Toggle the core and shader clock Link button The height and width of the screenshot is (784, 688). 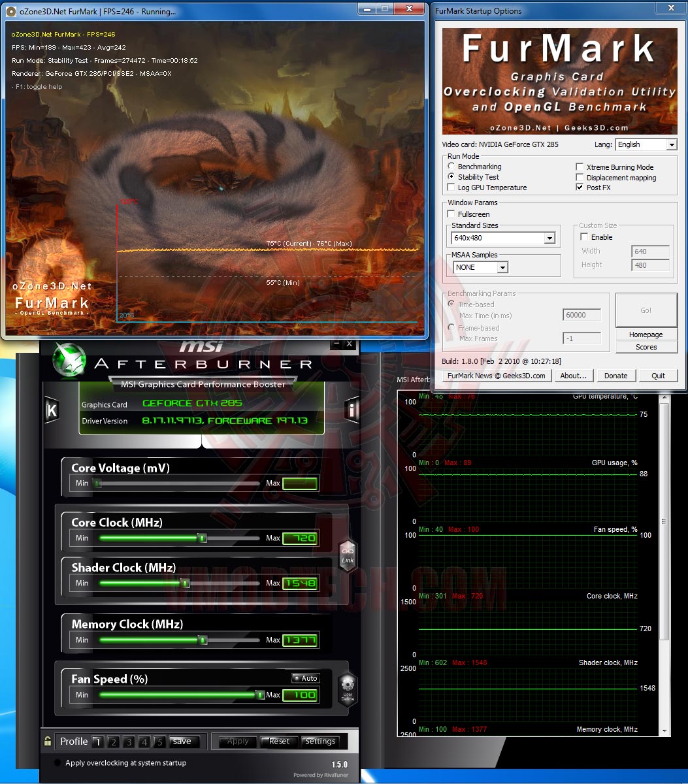[x=348, y=555]
